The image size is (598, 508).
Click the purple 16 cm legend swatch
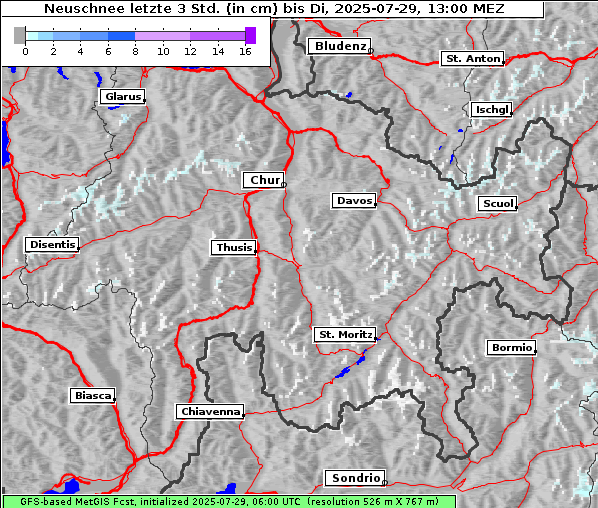click(251, 35)
